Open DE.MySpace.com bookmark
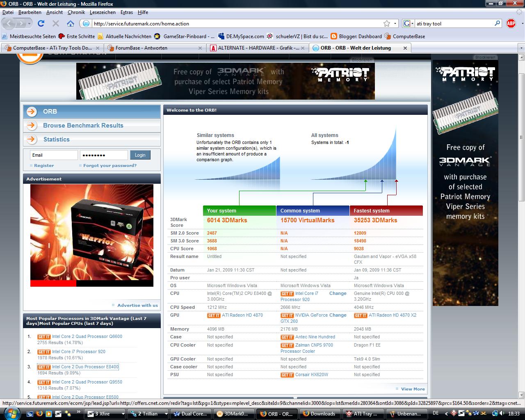The width and height of the screenshot is (525, 420). point(241,36)
